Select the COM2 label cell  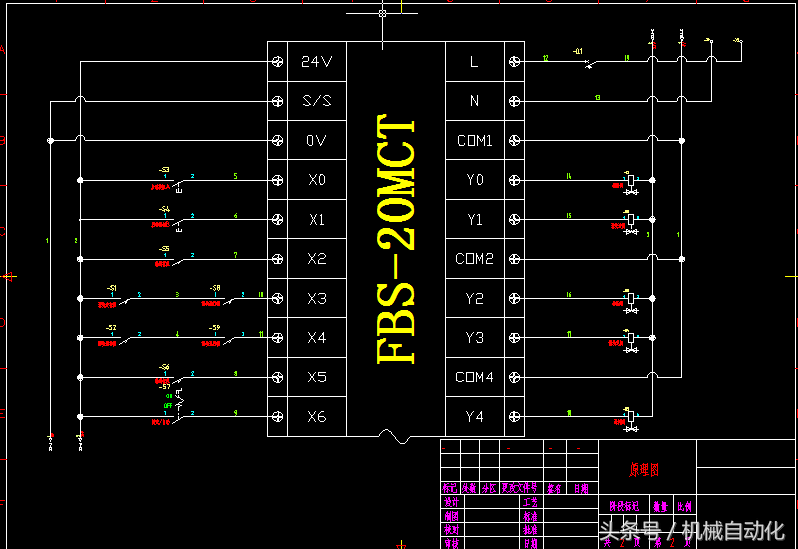point(474,259)
